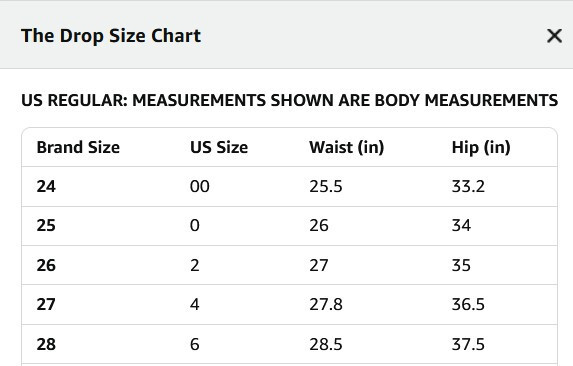This screenshot has width=573, height=366.
Task: Click hip value 33.2 cell
Action: pos(468,186)
